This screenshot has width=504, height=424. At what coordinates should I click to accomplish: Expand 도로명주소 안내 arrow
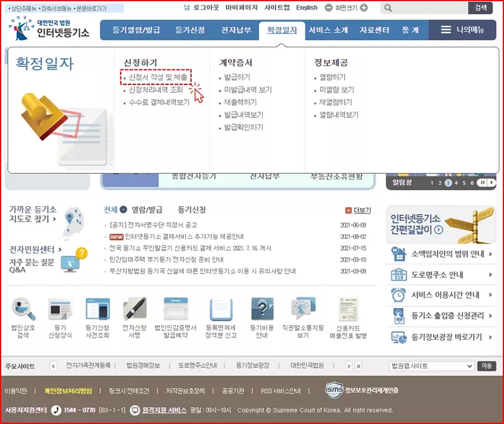click(490, 275)
